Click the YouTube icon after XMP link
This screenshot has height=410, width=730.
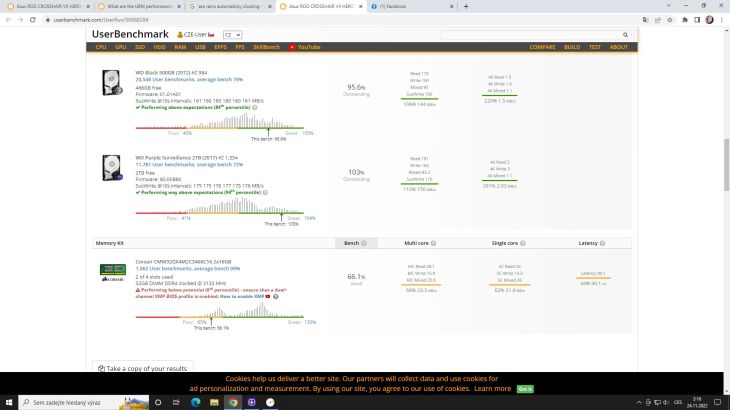click(x=268, y=296)
